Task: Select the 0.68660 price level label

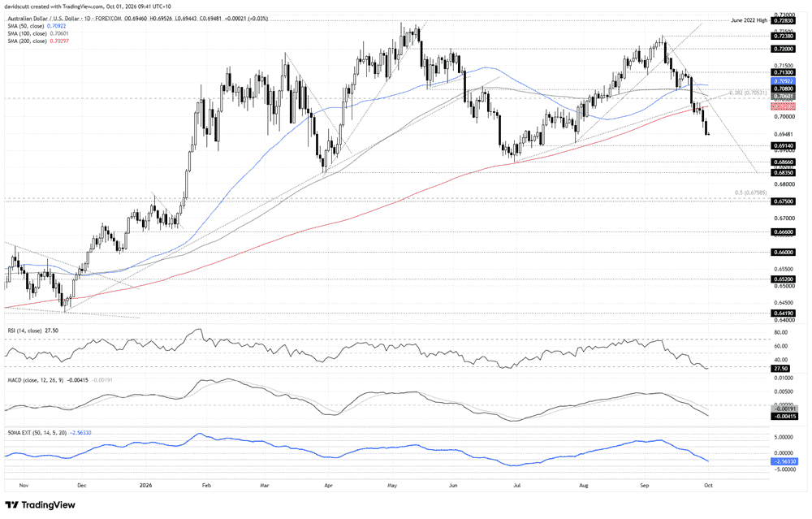Action: 783,162
